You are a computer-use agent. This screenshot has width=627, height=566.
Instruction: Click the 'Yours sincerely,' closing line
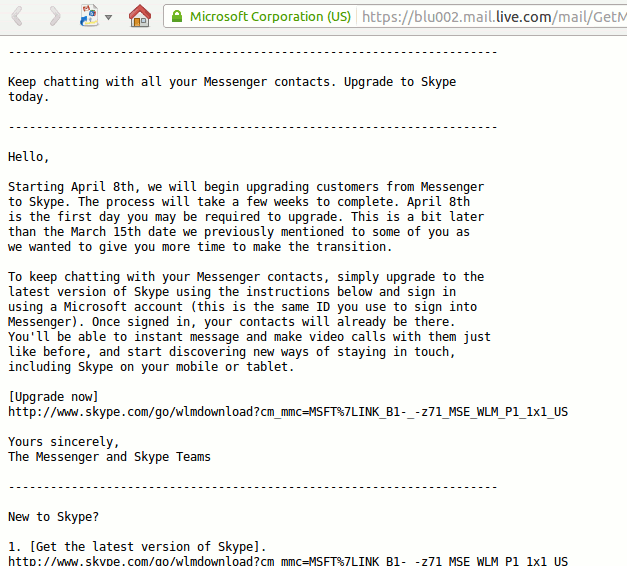(x=64, y=441)
